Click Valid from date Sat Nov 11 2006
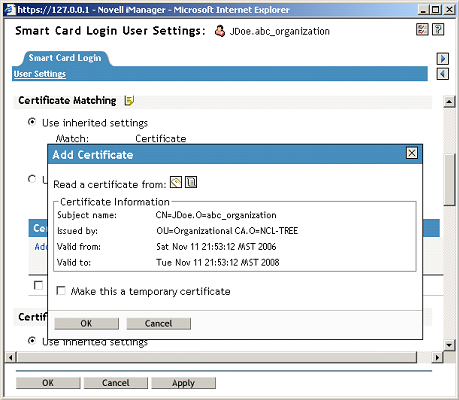The height and width of the screenshot is (400, 459). (216, 247)
